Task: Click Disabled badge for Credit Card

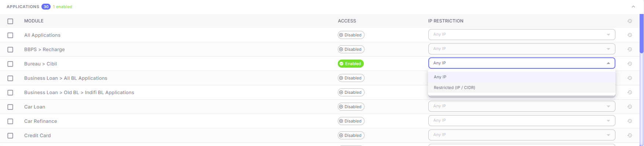Action: coord(351,135)
